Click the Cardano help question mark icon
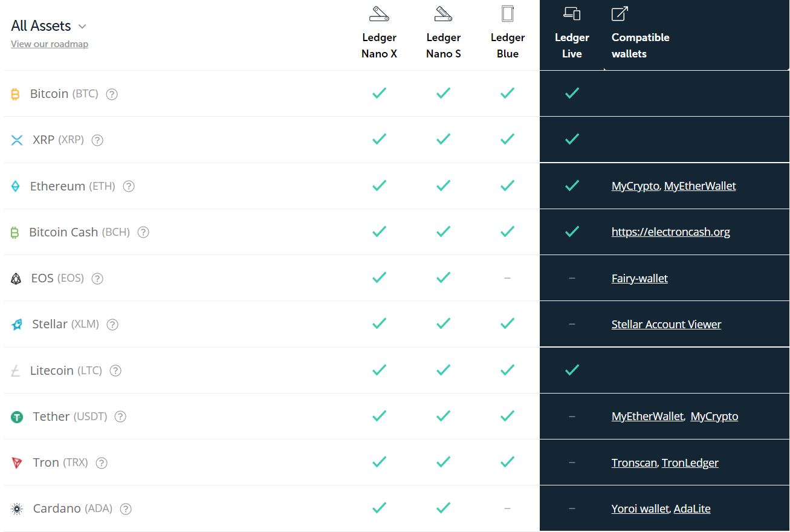 126,509
